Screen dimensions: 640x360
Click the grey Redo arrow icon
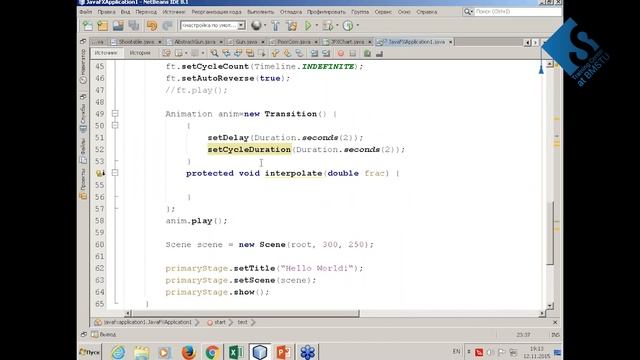pyautogui.click(x=167, y=26)
